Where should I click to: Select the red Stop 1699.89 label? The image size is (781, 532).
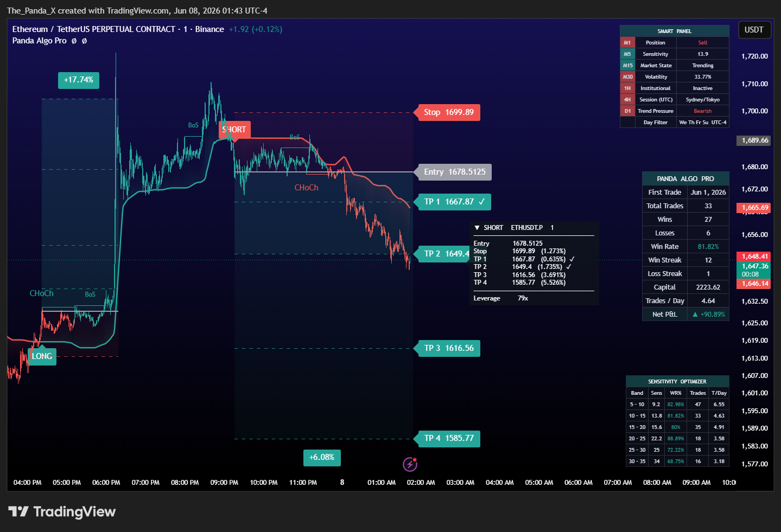click(448, 112)
